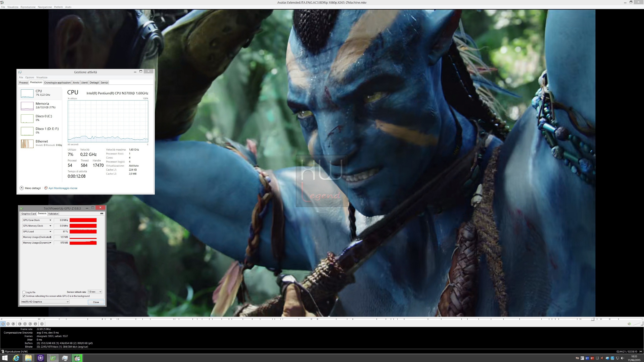Open the Start menu Windows button
Image resolution: width=644 pixels, height=362 pixels.
[5, 358]
